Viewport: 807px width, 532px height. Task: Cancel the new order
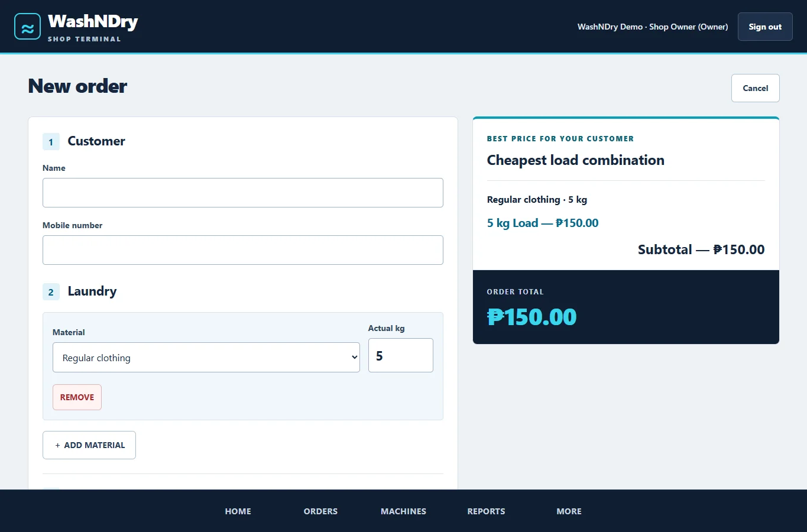pyautogui.click(x=756, y=88)
